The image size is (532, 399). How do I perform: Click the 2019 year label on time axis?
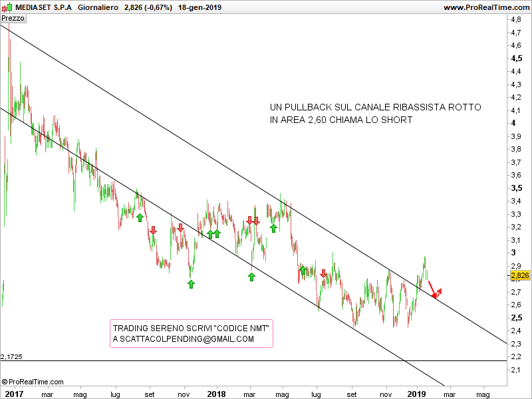416,394
